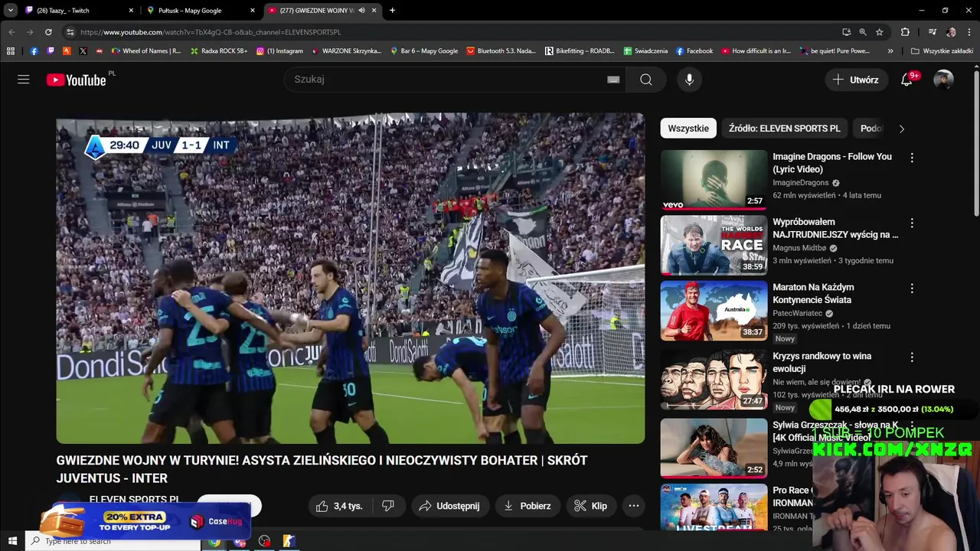Click the Chrome taskbar icon

point(214,541)
